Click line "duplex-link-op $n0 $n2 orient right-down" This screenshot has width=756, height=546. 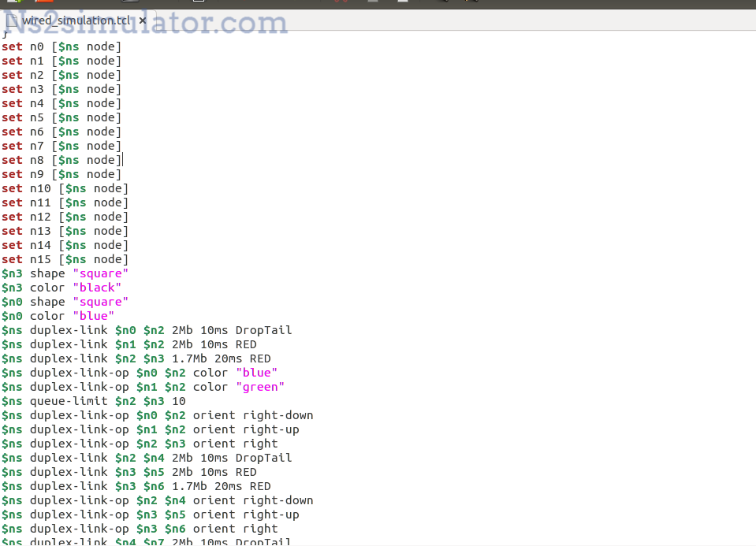point(157,415)
